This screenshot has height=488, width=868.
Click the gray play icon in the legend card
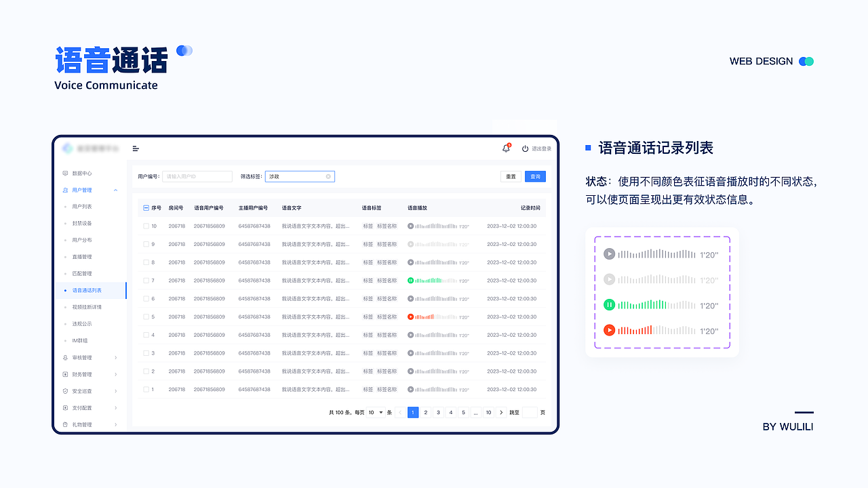click(610, 254)
